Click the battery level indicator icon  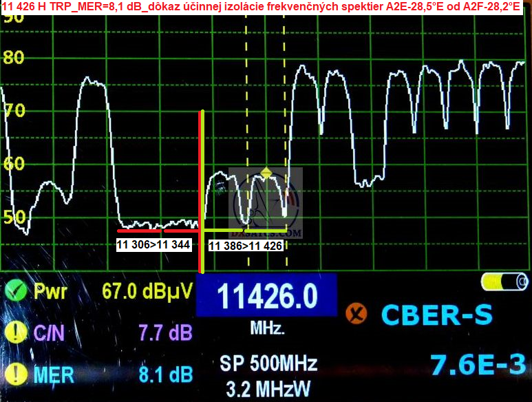pos(504,283)
